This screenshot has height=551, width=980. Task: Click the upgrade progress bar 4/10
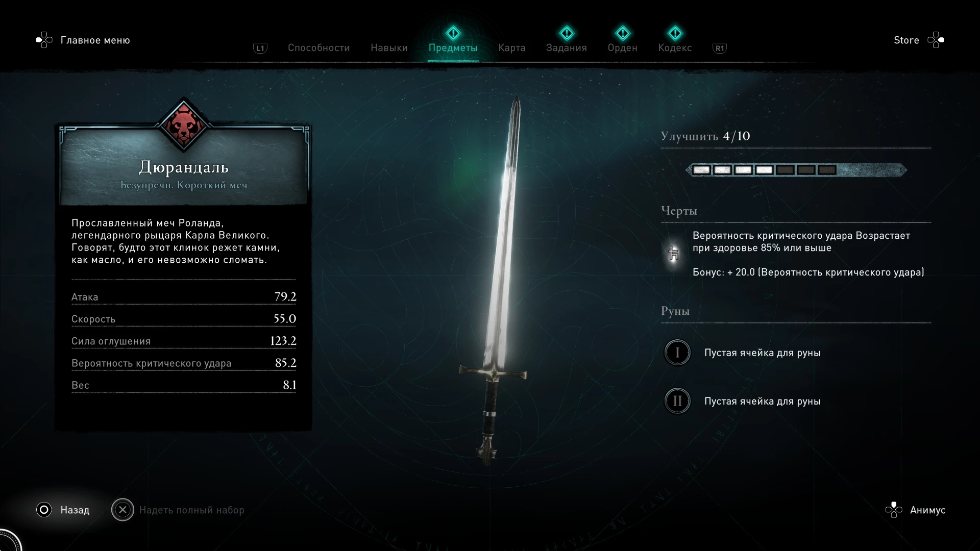coord(796,170)
